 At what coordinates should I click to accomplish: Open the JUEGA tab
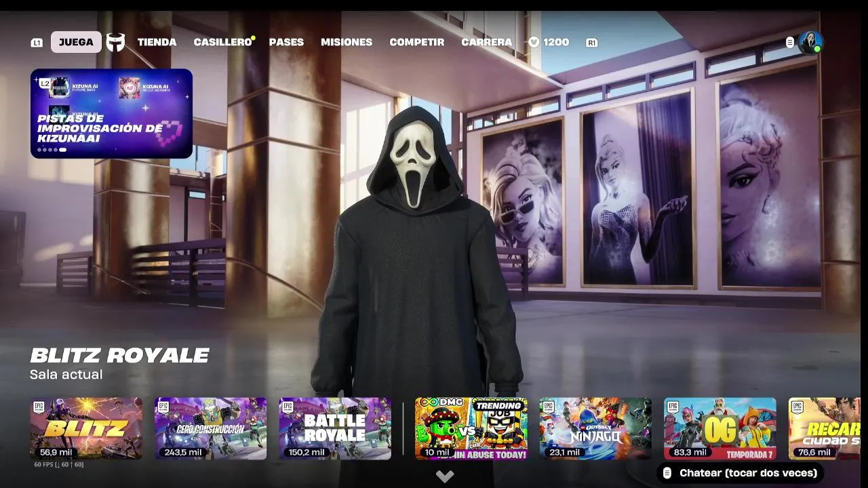76,42
